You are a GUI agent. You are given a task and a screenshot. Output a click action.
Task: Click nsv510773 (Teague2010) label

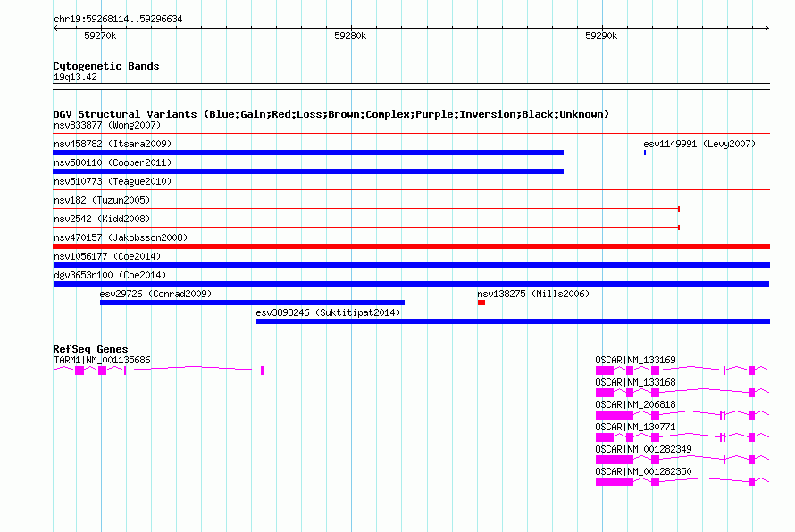coord(113,181)
